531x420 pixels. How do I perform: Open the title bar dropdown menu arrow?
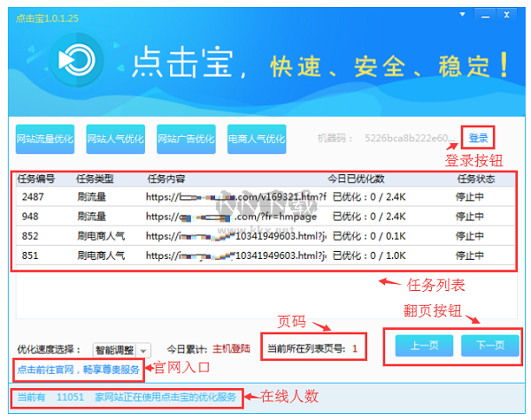(x=462, y=14)
